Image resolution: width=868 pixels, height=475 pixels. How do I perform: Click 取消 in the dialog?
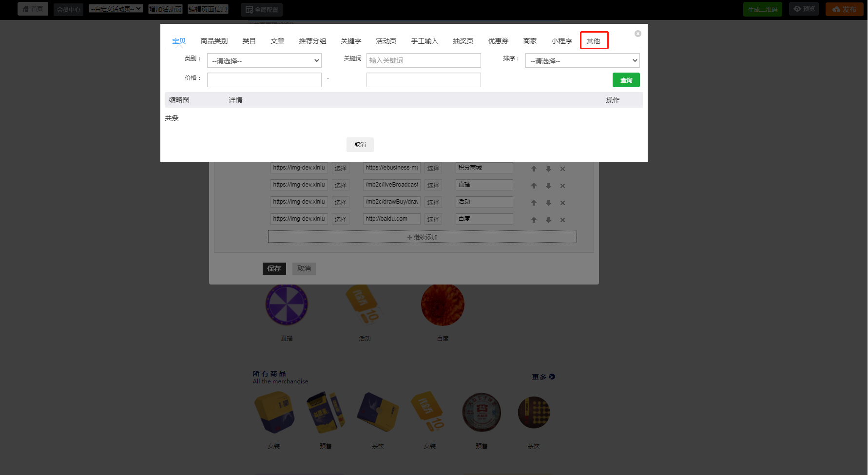click(360, 145)
